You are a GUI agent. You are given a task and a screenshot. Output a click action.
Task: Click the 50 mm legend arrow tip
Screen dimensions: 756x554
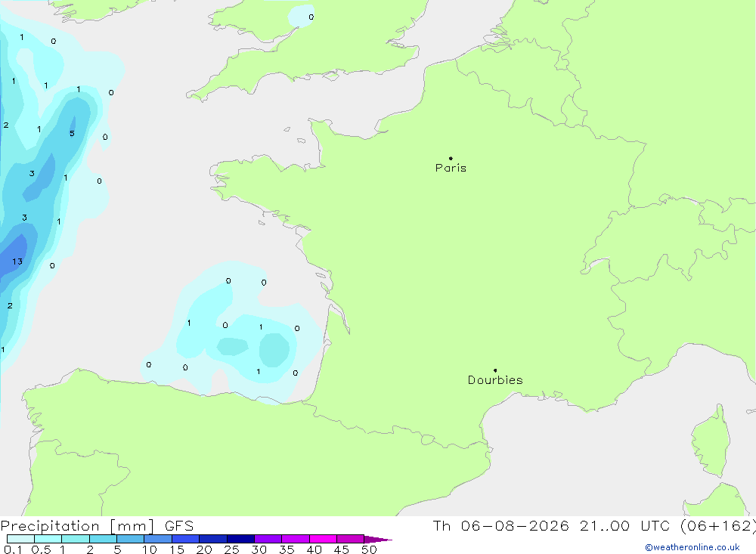point(379,539)
